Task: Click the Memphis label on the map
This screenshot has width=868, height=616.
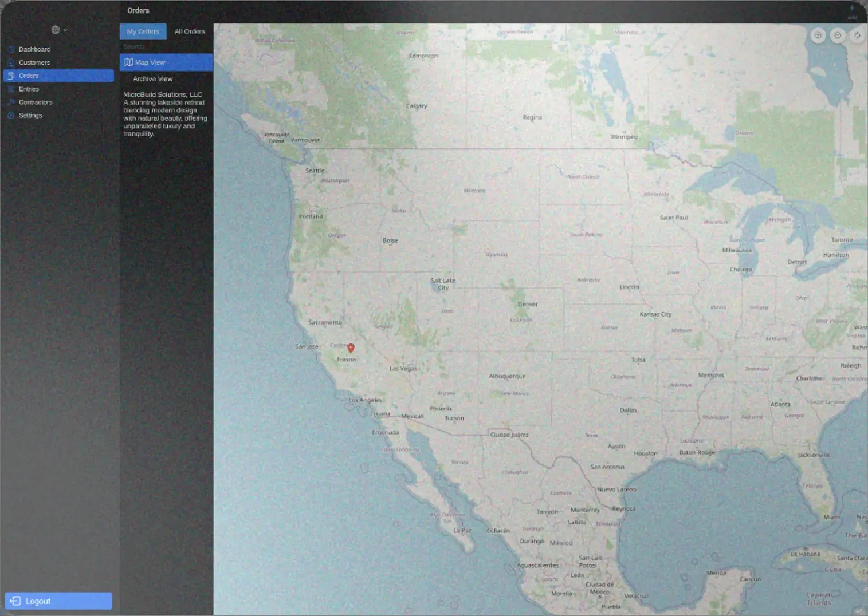Action: [x=711, y=375]
